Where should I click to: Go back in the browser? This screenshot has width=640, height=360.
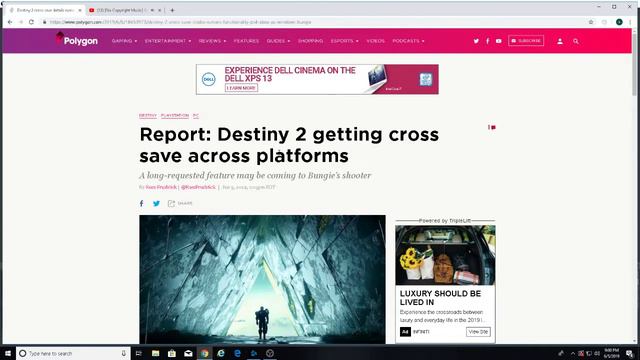click(x=10, y=22)
